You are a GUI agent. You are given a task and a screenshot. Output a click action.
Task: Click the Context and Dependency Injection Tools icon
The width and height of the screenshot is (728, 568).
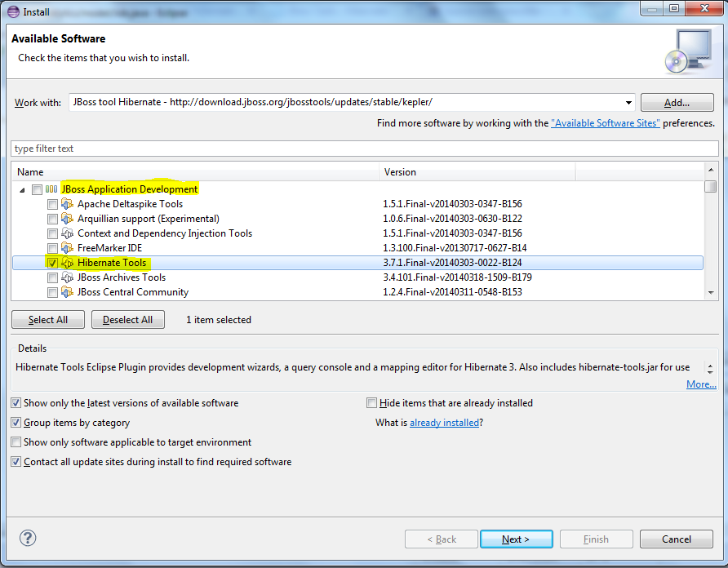pos(67,233)
